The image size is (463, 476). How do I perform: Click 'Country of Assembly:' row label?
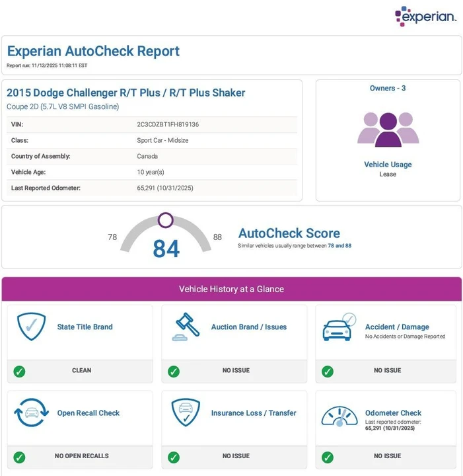click(41, 156)
